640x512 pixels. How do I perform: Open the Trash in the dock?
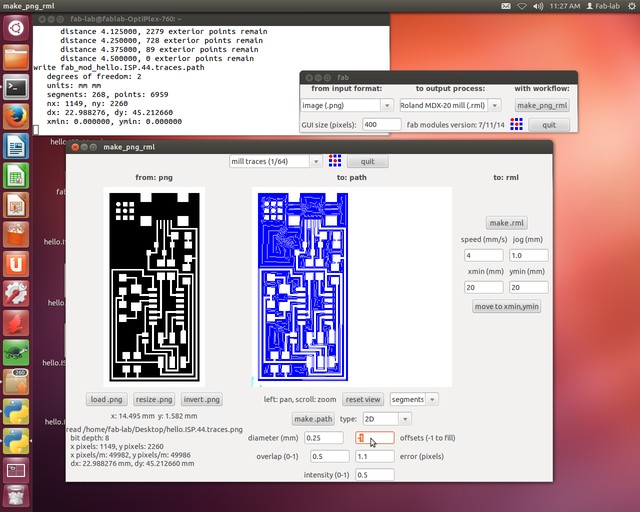tap(16, 496)
